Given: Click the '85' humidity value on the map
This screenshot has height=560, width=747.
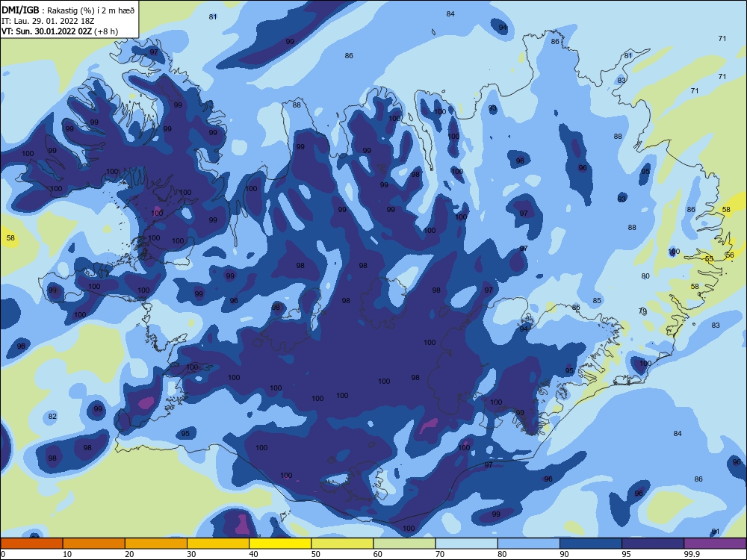Looking at the screenshot, I should 597,300.
